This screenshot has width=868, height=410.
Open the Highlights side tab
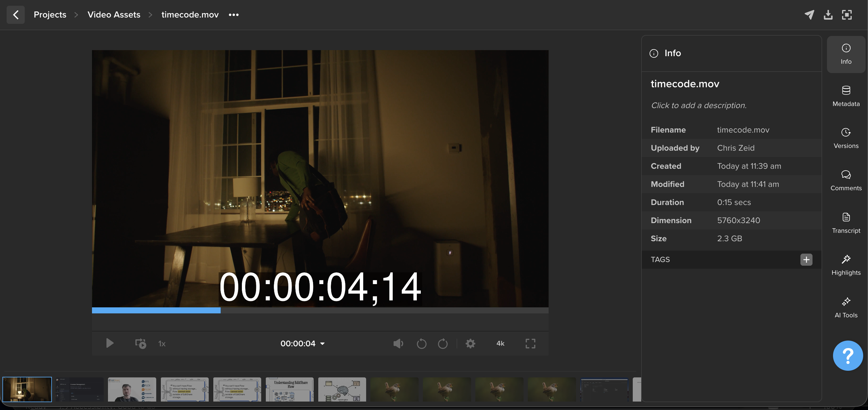pyautogui.click(x=846, y=266)
